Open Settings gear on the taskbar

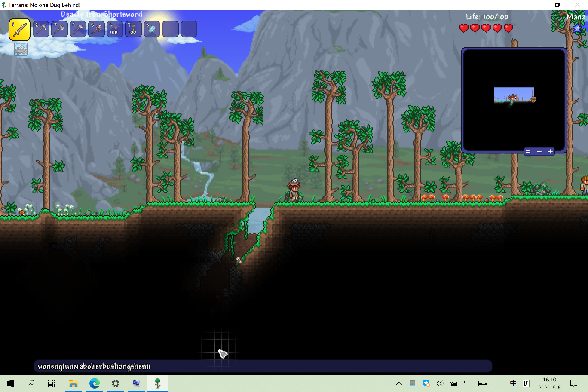click(115, 383)
